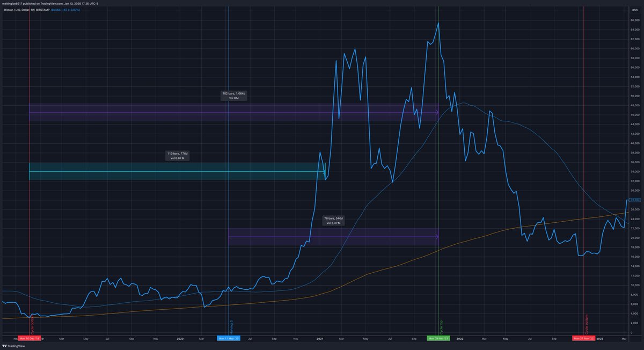
Task: Select the lower purple 546d date range box
Action: click(333, 237)
